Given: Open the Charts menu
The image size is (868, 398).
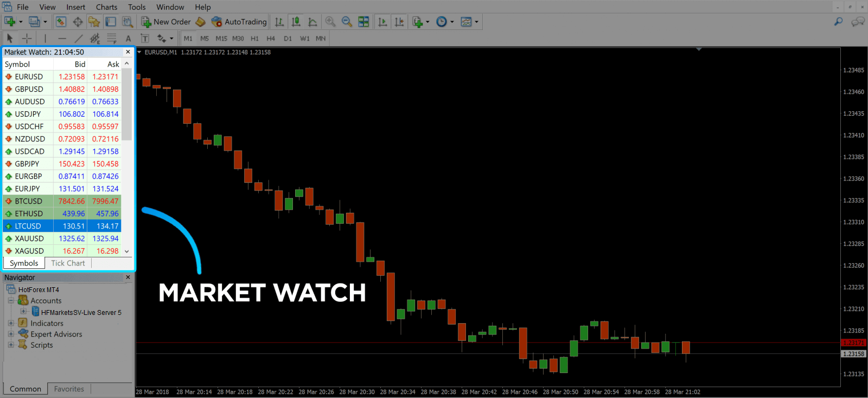Looking at the screenshot, I should click(x=106, y=7).
